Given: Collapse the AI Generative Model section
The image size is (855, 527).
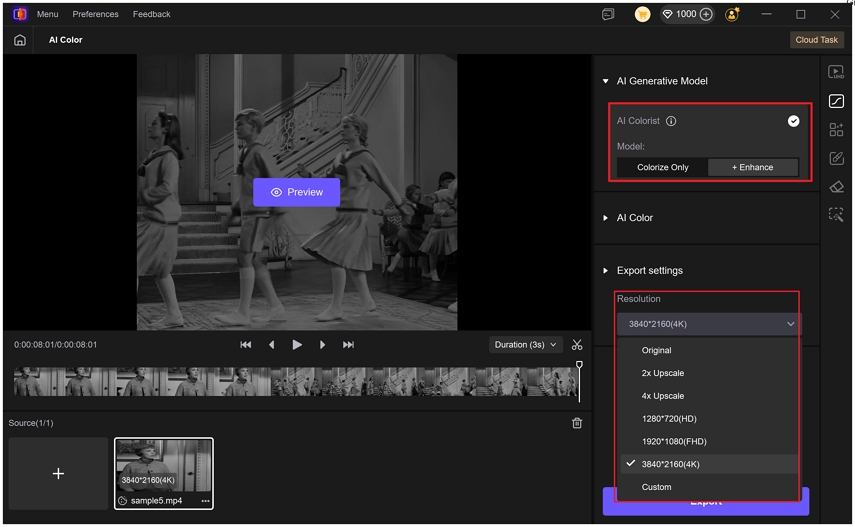Looking at the screenshot, I should tap(605, 81).
